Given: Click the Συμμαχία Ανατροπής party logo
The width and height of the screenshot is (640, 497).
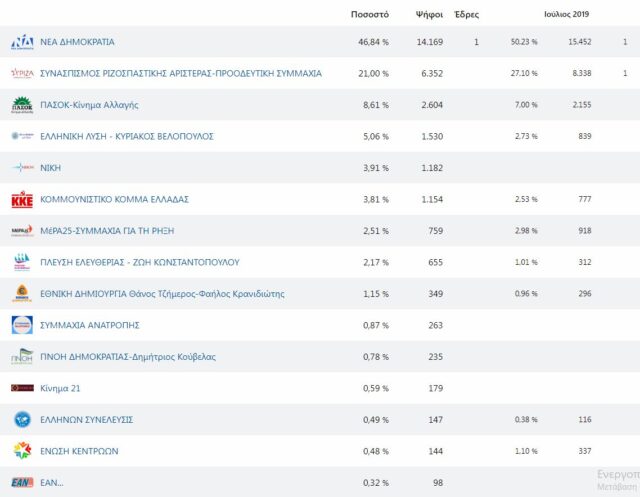Looking at the screenshot, I should tap(21, 325).
